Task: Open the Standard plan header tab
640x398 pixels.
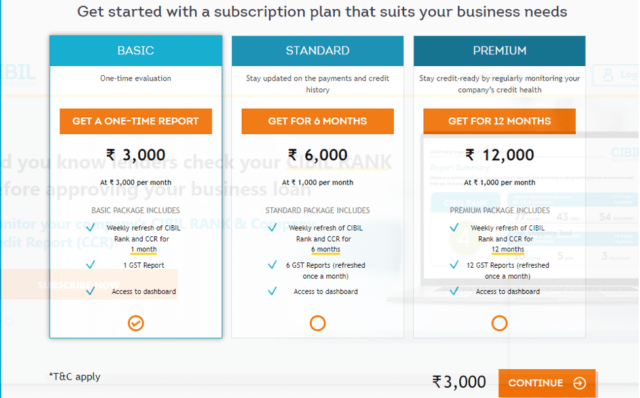Action: tap(318, 51)
